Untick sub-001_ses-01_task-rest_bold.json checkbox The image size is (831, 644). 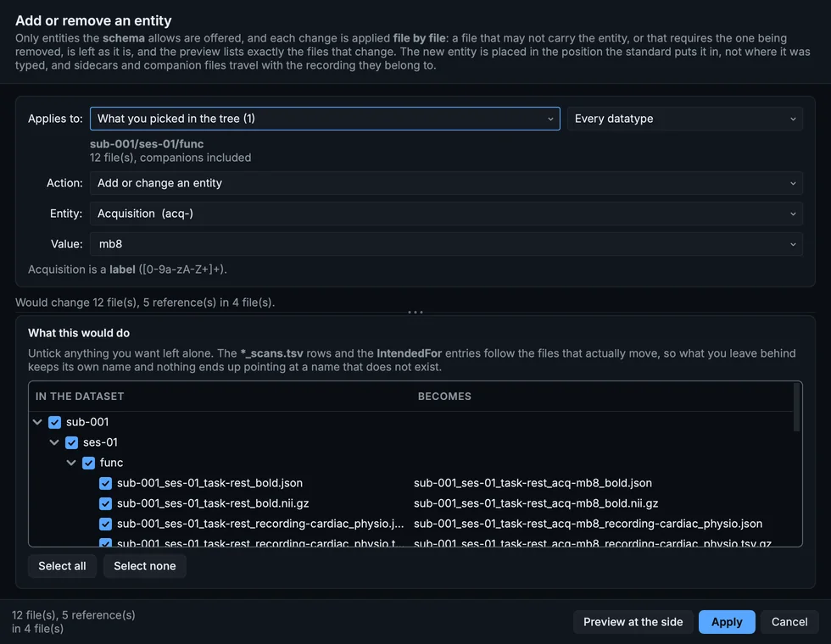tap(105, 483)
